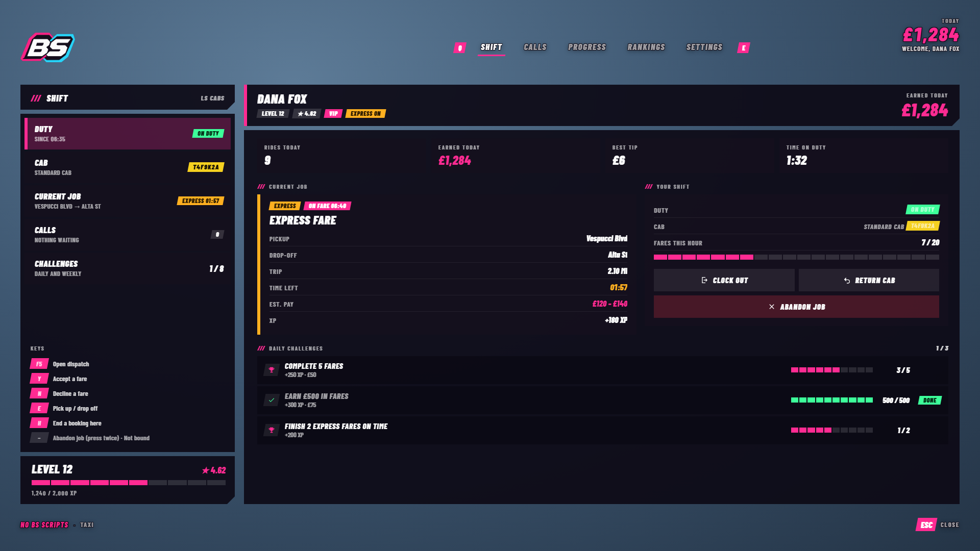Image resolution: width=980 pixels, height=551 pixels.
Task: Open the Shift tab
Action: pyautogui.click(x=492, y=47)
